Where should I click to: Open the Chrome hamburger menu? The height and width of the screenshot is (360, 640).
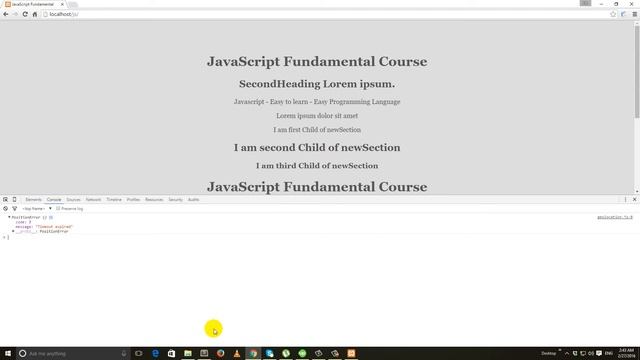click(634, 14)
